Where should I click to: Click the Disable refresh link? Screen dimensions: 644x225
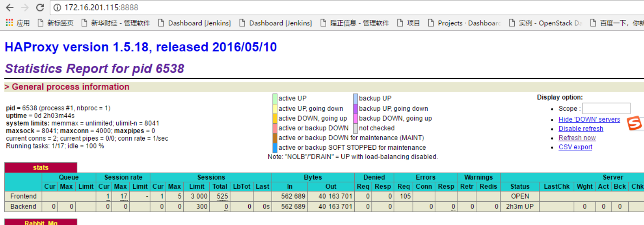coord(581,129)
